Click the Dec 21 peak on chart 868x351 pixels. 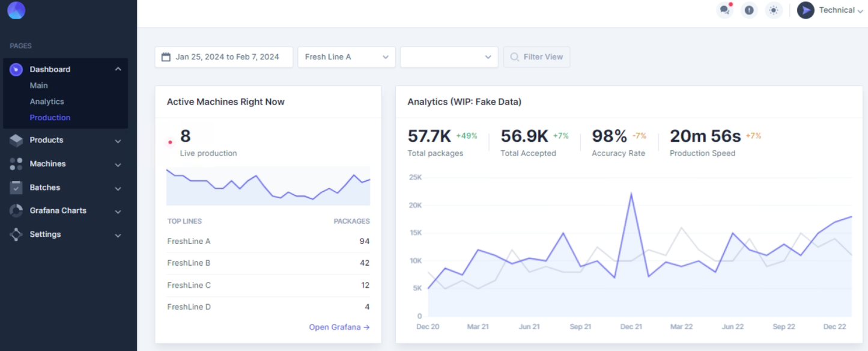pos(631,194)
